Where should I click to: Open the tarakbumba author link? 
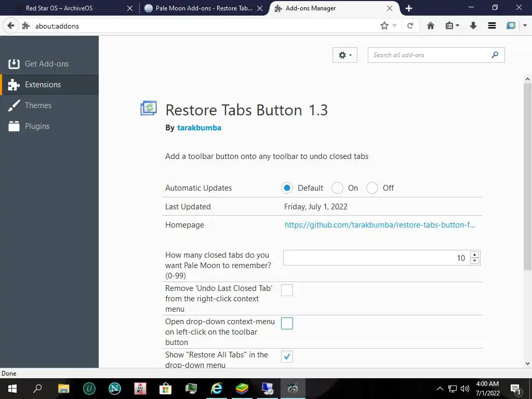pos(199,128)
